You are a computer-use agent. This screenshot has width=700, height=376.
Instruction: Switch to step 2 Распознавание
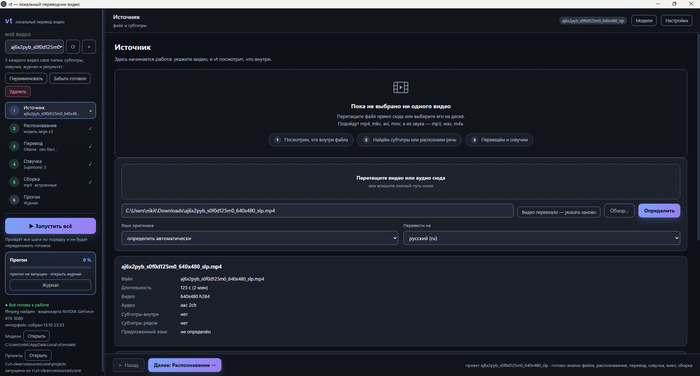point(50,129)
